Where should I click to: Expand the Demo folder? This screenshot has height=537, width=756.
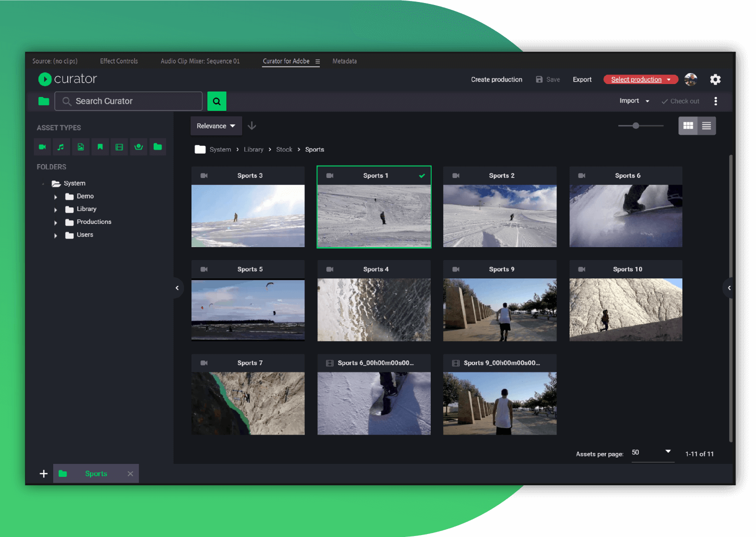(56, 197)
